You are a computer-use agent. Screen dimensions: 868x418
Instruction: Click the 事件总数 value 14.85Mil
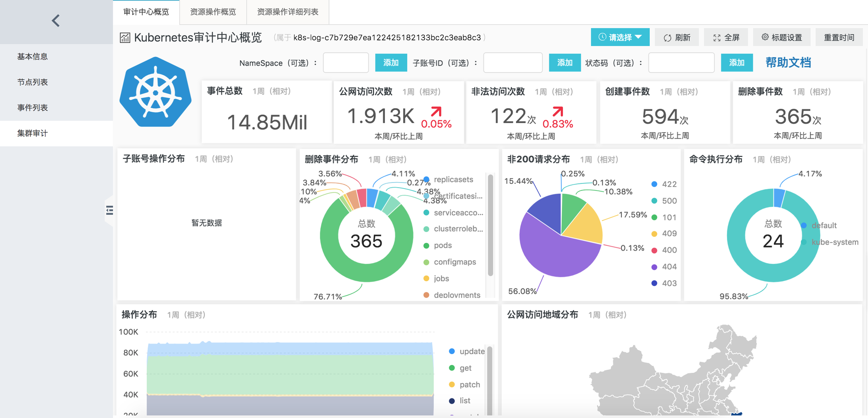267,122
